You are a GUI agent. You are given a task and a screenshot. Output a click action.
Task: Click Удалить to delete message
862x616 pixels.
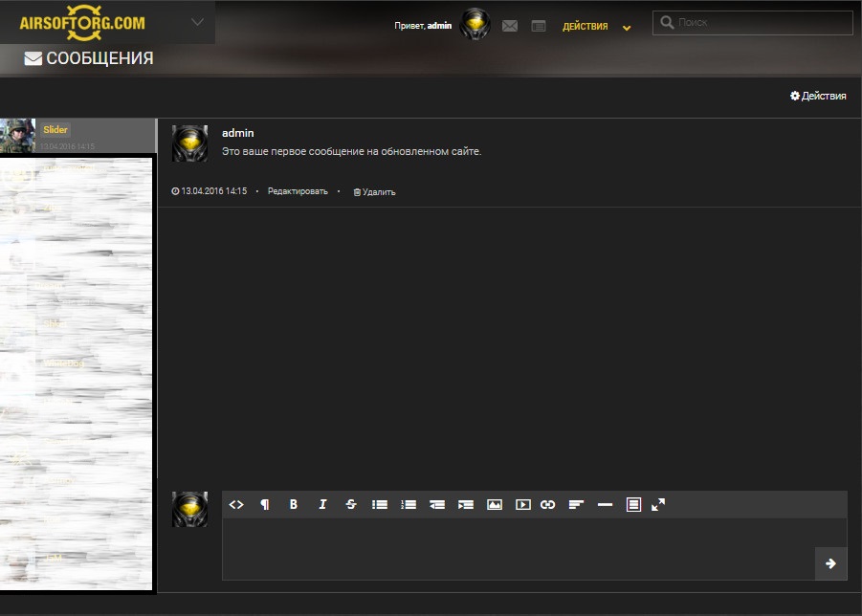click(374, 191)
